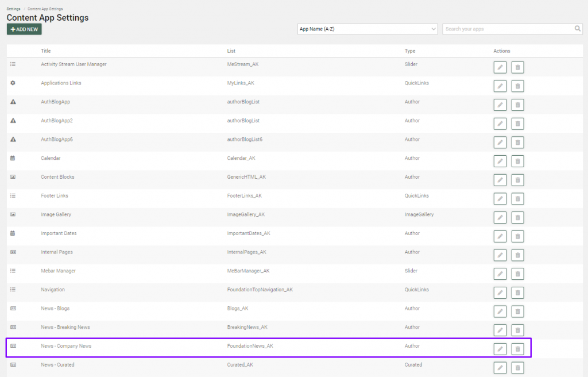Click in the Search your apps field
588x377 pixels.
click(x=508, y=29)
